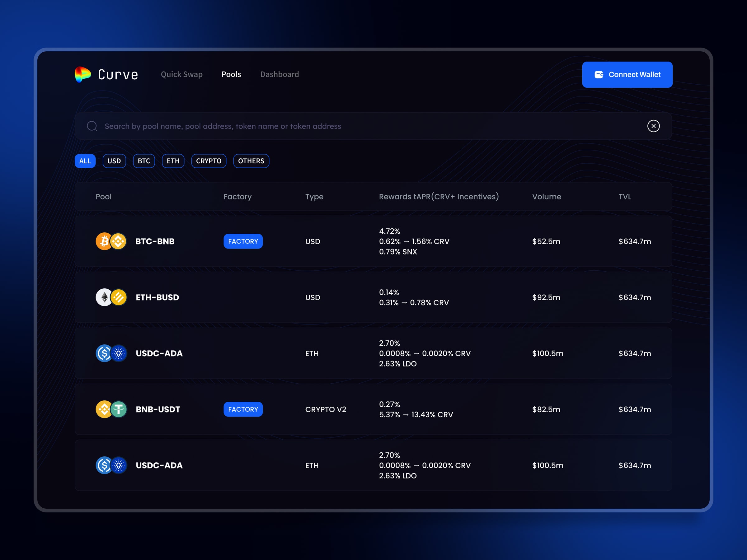Click the Ethereum icon in ETH-BUSD row
The width and height of the screenshot is (747, 560).
click(x=104, y=297)
